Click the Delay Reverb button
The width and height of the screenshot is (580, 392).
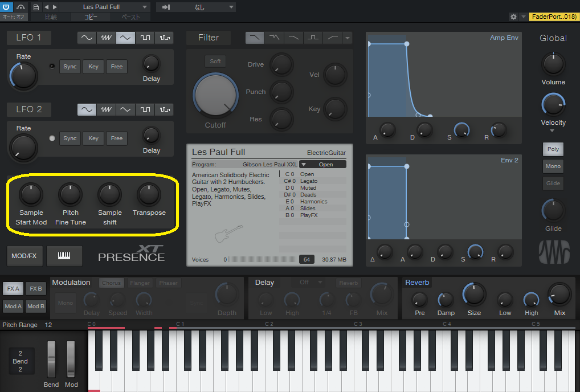pos(349,283)
